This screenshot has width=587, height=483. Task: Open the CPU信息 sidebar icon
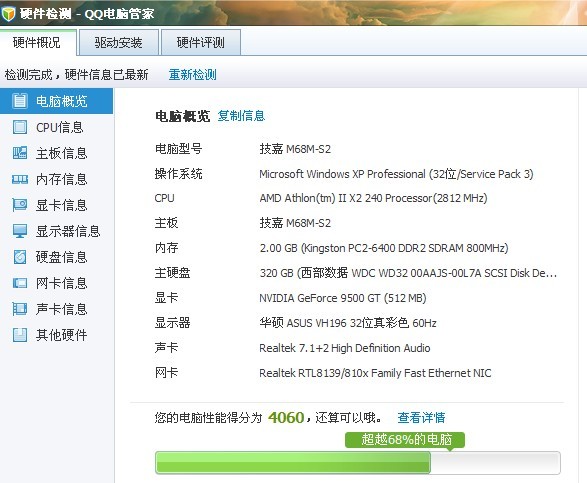19,127
